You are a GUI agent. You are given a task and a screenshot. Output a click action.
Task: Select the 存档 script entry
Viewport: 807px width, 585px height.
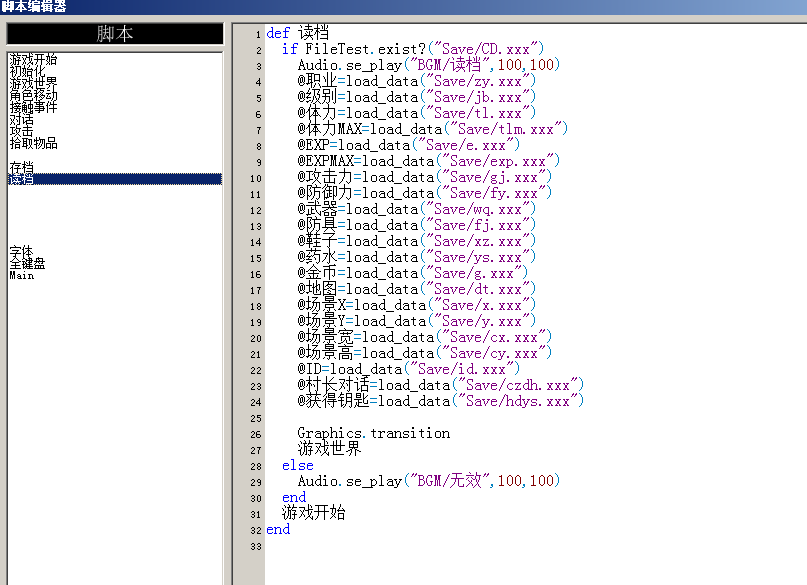pos(22,167)
